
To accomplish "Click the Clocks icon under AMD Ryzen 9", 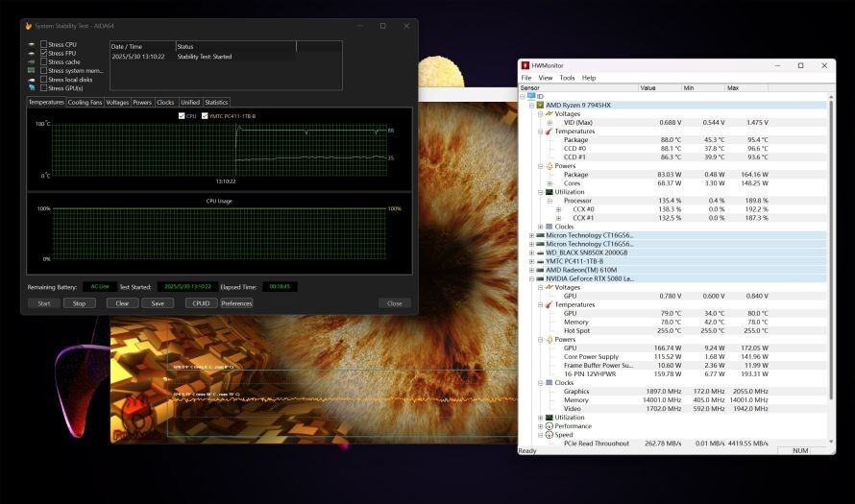I will tap(550, 227).
